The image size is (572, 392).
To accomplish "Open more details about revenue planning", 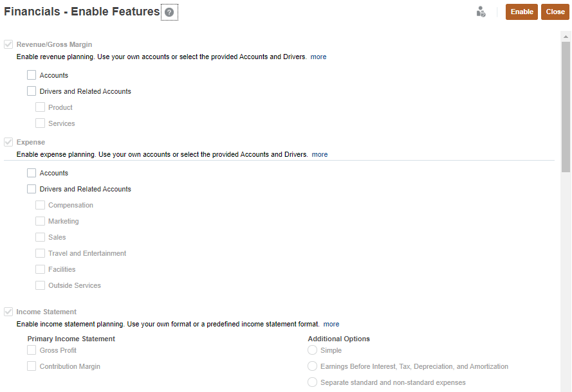I will pos(318,57).
